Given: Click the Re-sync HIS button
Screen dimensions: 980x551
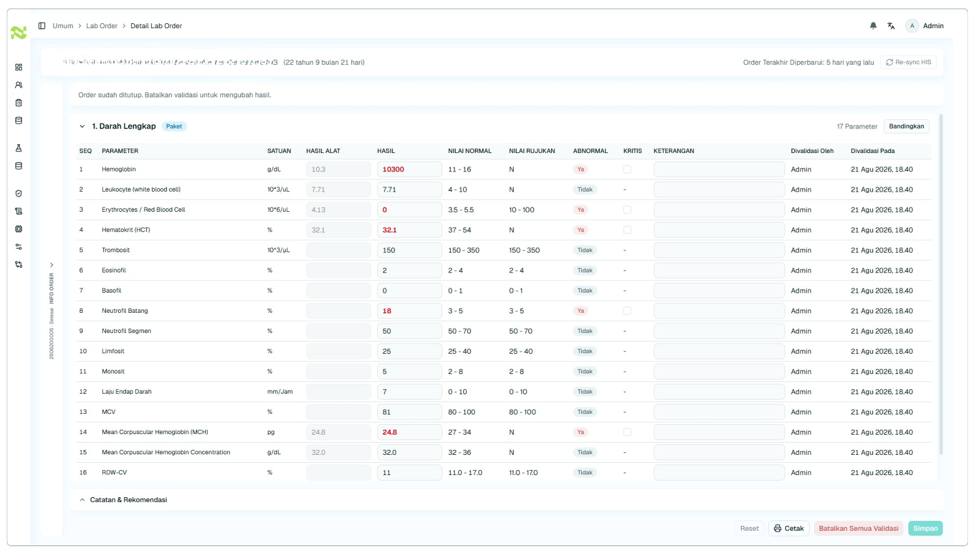Looking at the screenshot, I should (908, 62).
